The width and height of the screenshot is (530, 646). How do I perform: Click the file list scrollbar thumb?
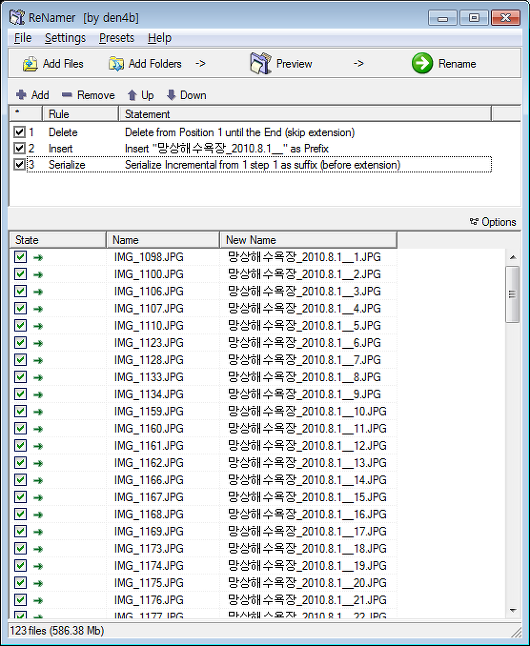513,294
